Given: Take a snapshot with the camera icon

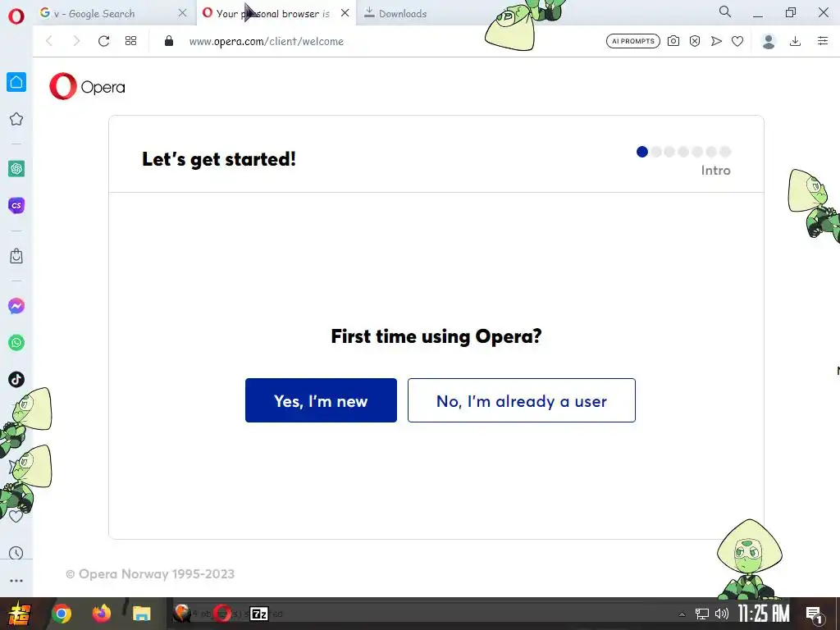Looking at the screenshot, I should 673,41.
